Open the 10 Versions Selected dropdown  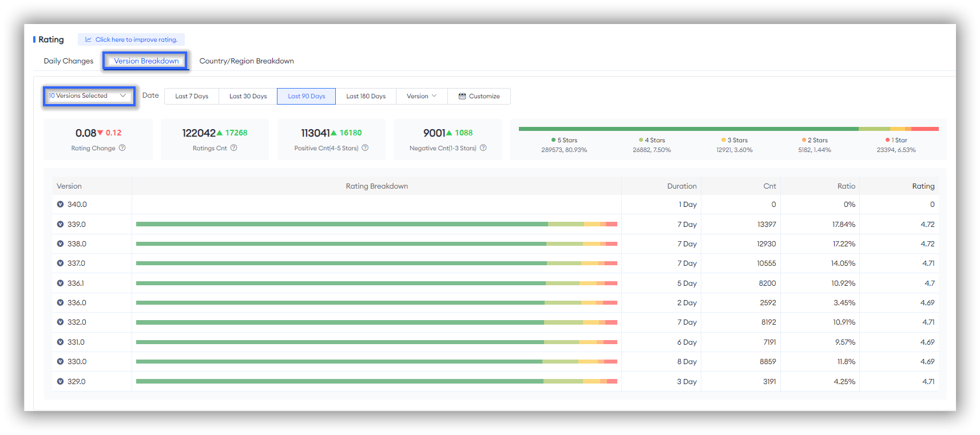(89, 96)
